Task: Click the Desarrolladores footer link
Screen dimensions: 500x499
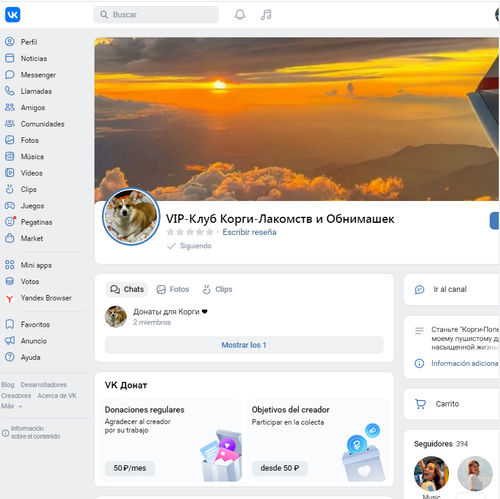Action: (x=44, y=385)
